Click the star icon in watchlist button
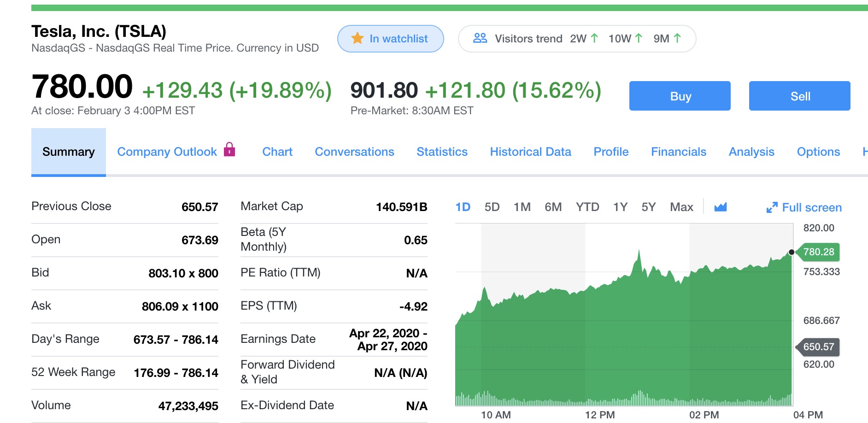The image size is (868, 423). (358, 38)
